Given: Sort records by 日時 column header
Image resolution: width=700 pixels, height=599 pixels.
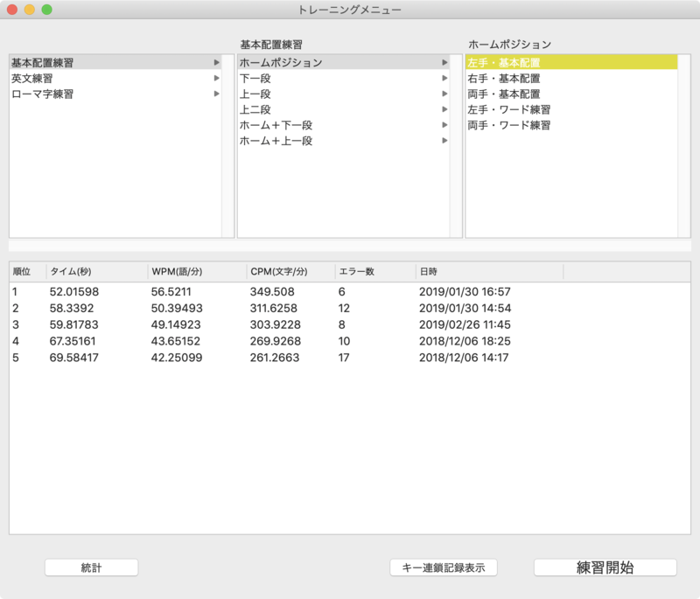Looking at the screenshot, I should [490, 271].
